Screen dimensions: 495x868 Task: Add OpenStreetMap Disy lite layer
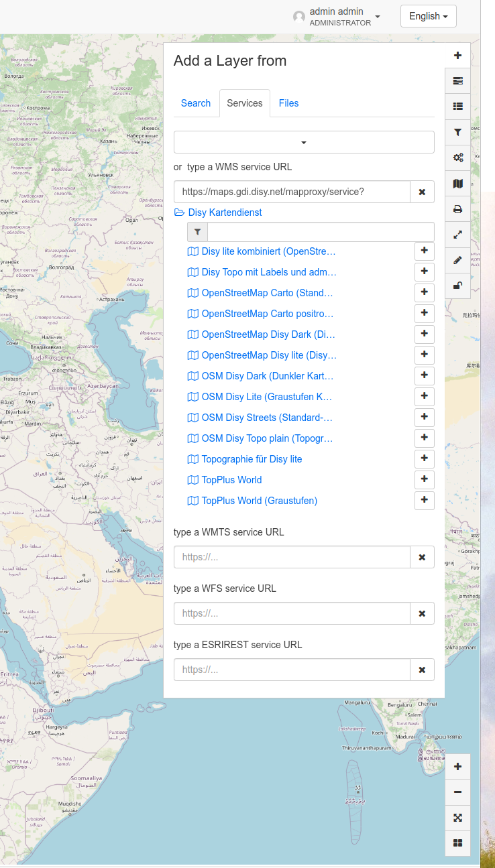click(424, 355)
